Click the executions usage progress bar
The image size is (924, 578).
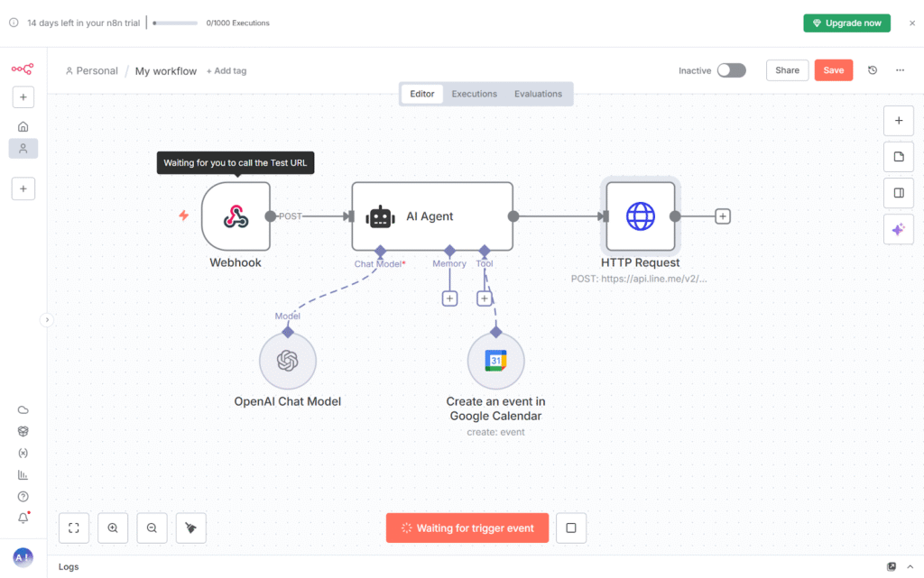tap(175, 23)
